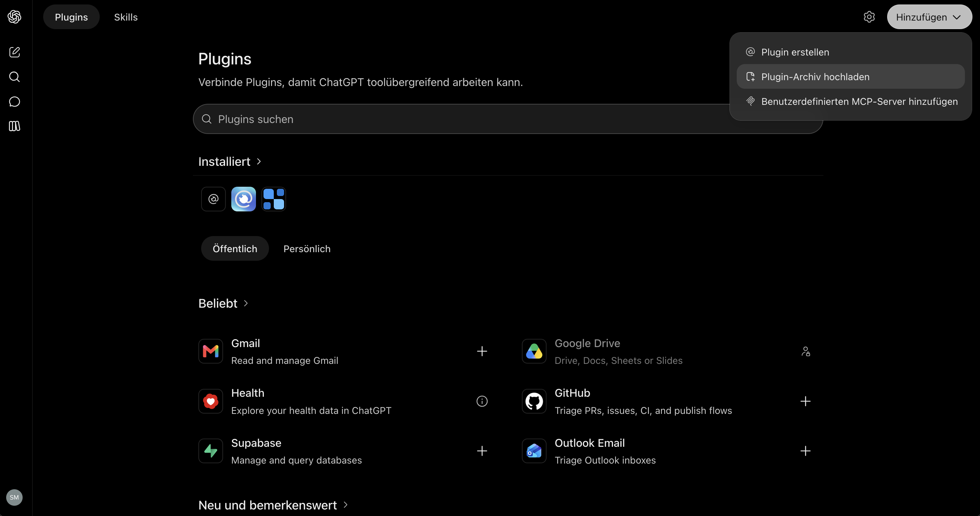
Task: Toggle the Hinzufügen dropdown button
Action: [x=929, y=17]
